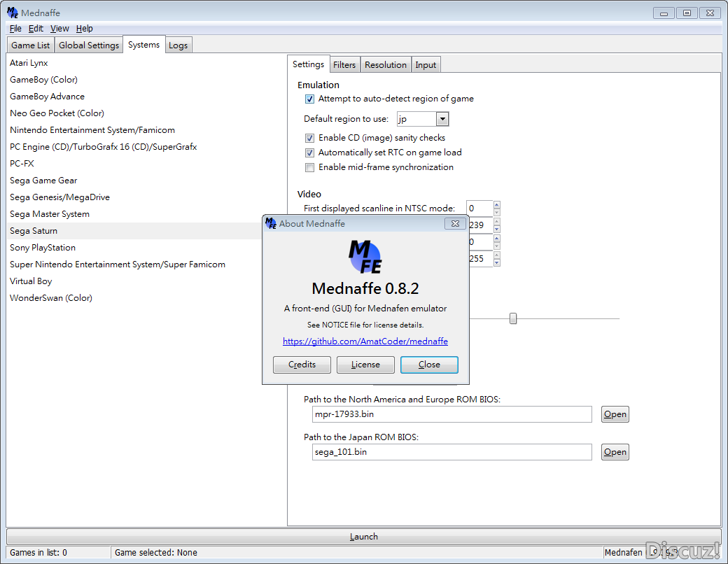This screenshot has height=564, width=728.
Task: Click the sega_101.bin BIOS path field
Action: point(451,452)
